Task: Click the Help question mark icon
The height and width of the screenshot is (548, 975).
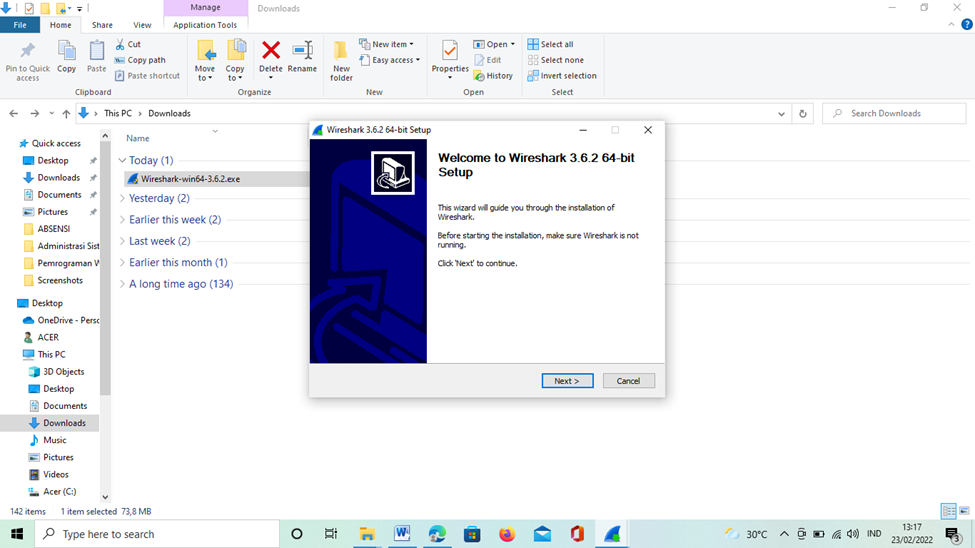Action: click(967, 24)
